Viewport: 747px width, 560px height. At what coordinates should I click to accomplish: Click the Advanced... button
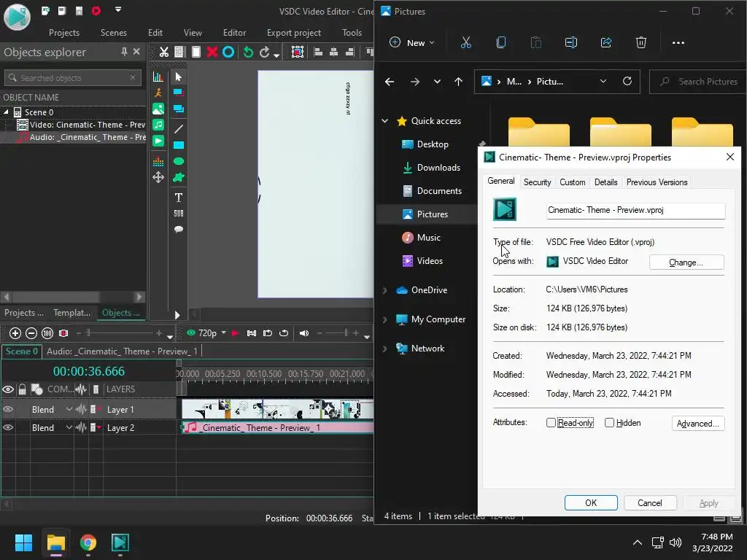[x=698, y=424]
